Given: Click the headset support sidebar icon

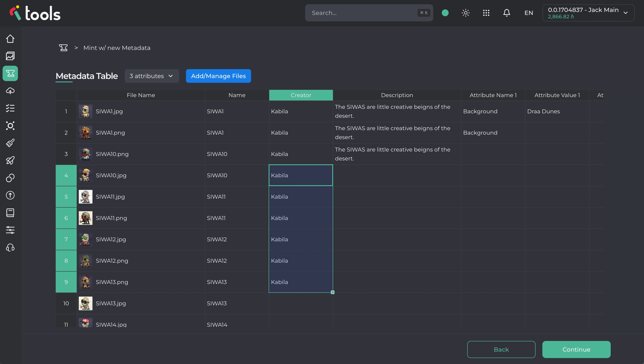Looking at the screenshot, I should coord(10,248).
